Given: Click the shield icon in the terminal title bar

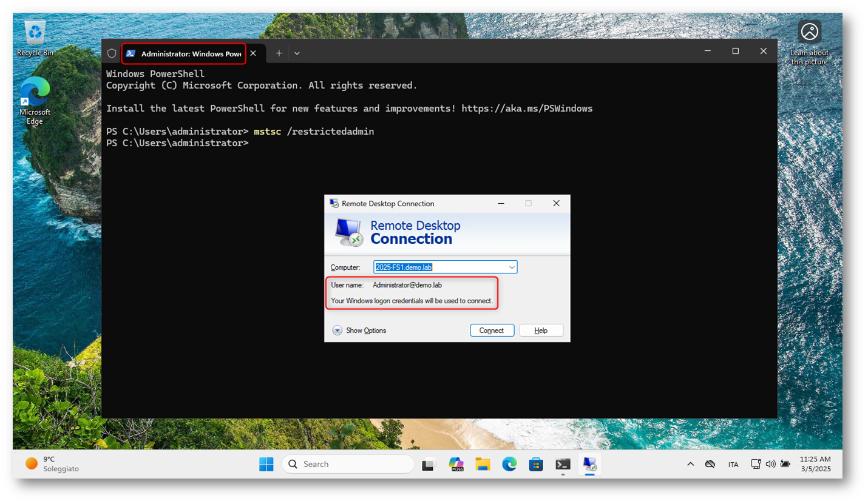Looking at the screenshot, I should 112,53.
